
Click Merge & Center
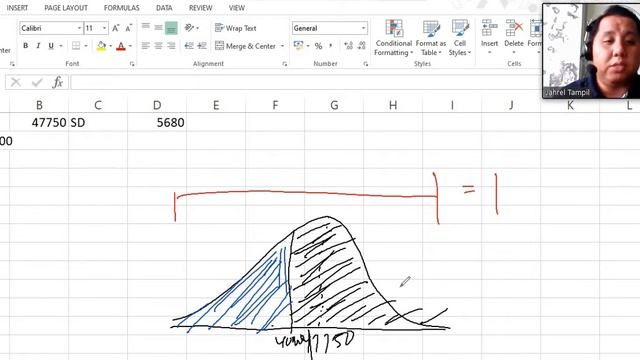pyautogui.click(x=245, y=46)
